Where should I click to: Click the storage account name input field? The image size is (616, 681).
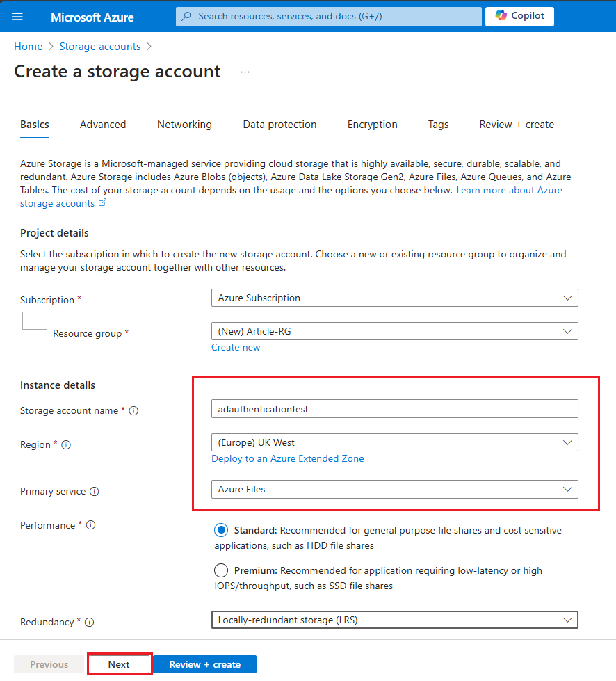click(x=394, y=408)
